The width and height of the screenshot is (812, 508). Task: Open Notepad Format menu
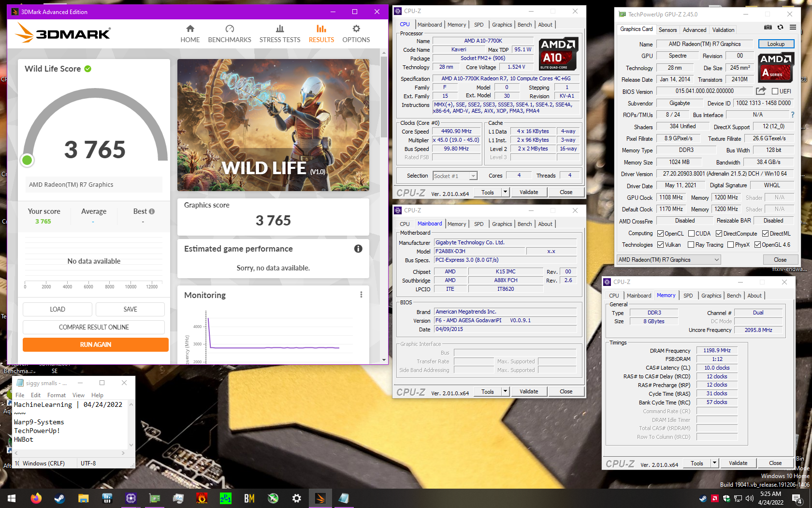[x=57, y=395]
